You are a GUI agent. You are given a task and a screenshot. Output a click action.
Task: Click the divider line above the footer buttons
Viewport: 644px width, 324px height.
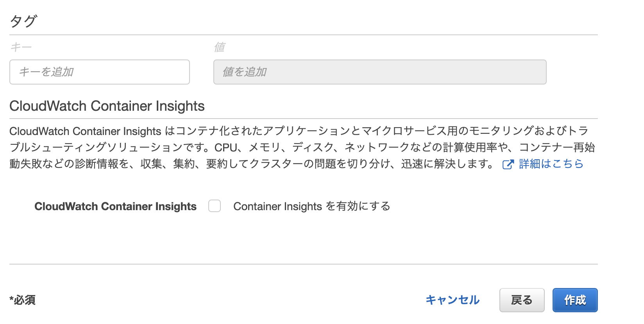(303, 264)
